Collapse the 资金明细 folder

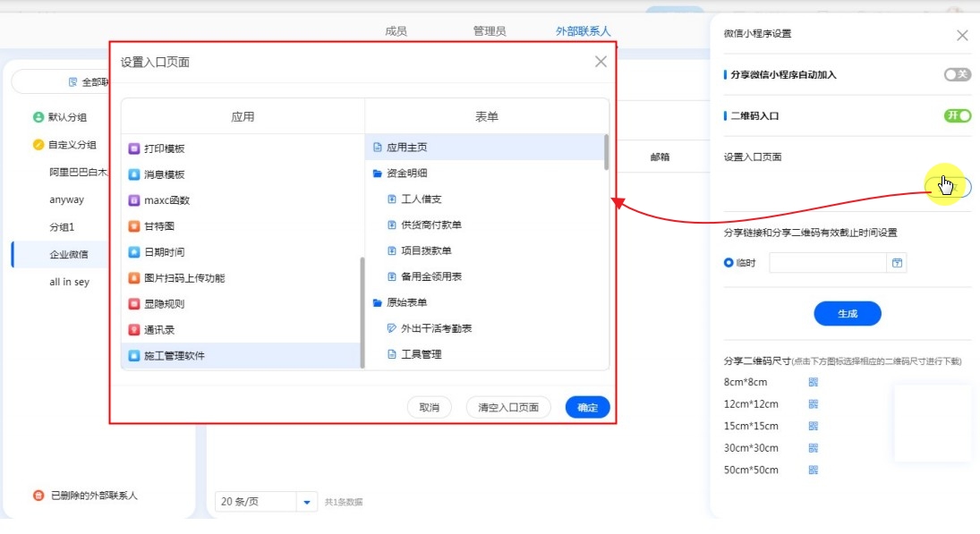click(378, 174)
